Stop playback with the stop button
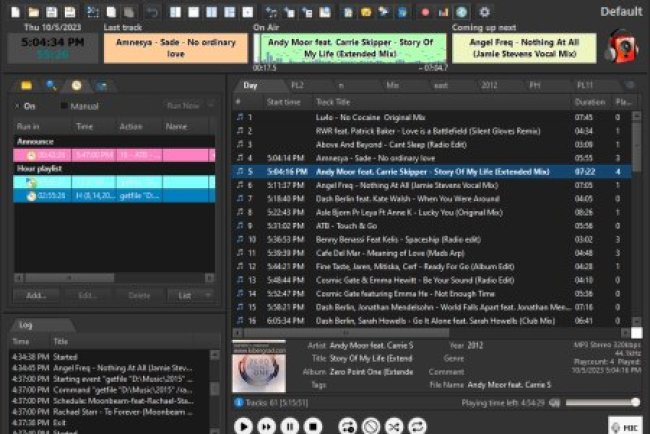Viewport: 650px width, 434px height. (x=313, y=426)
